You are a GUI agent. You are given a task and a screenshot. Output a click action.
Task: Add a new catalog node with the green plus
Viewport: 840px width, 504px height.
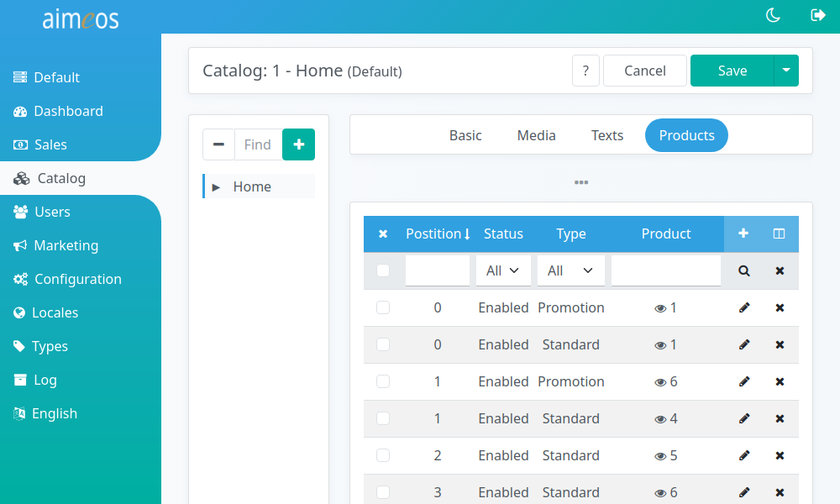[x=298, y=144]
